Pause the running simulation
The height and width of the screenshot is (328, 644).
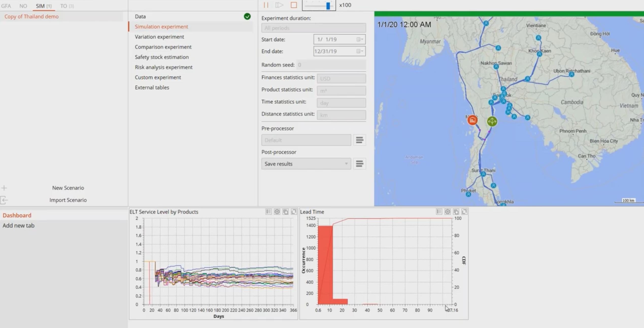click(x=266, y=5)
